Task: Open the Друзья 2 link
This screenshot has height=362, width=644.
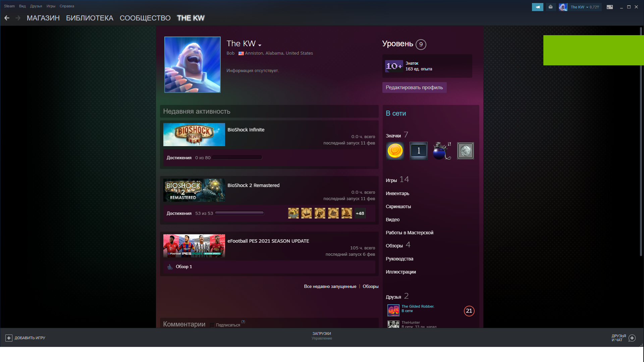Action: point(397,296)
